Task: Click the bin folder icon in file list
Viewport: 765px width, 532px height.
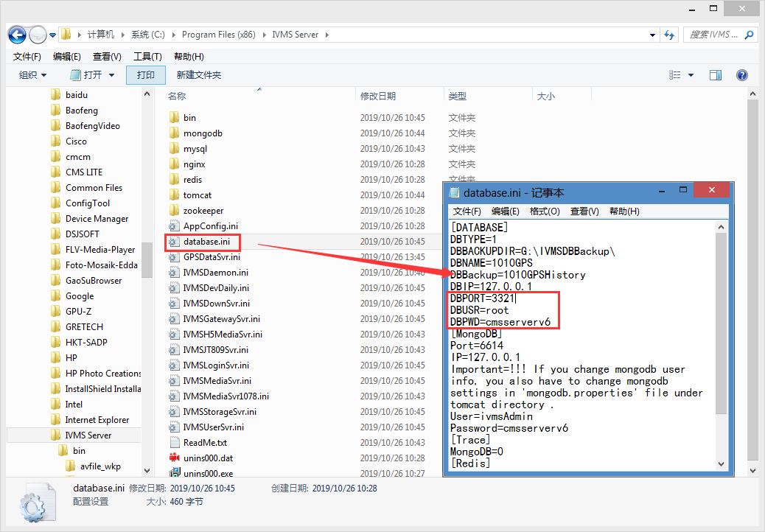Action: (x=174, y=117)
